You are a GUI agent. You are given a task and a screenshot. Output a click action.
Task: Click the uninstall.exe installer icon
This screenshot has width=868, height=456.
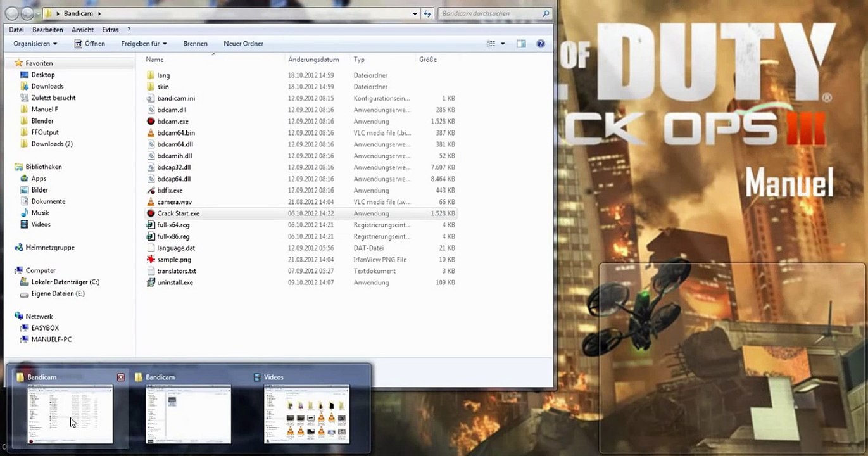tap(151, 282)
